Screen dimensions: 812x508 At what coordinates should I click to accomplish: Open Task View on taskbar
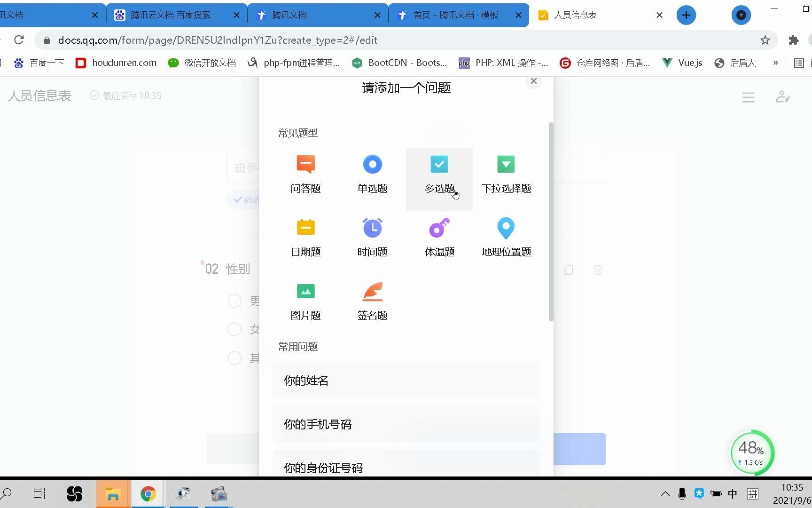[x=39, y=494]
